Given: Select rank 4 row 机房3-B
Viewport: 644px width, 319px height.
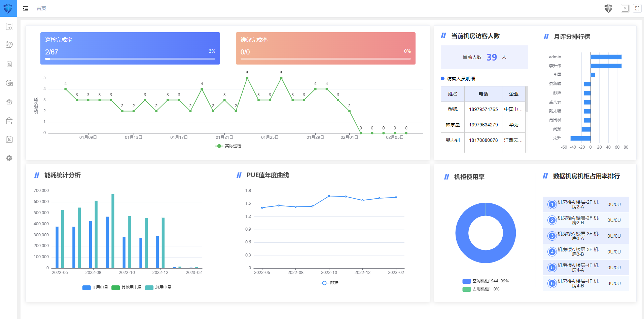Looking at the screenshot, I should point(586,252).
